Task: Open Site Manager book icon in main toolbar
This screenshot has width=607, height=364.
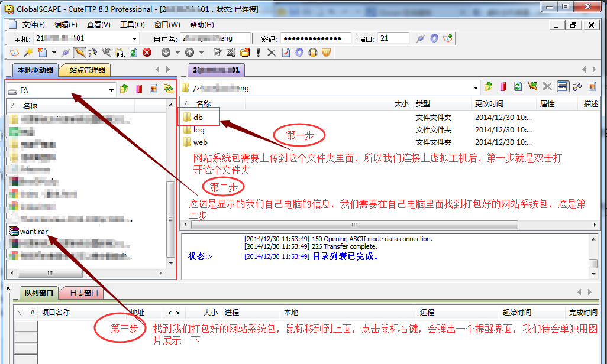Action: tap(14, 52)
